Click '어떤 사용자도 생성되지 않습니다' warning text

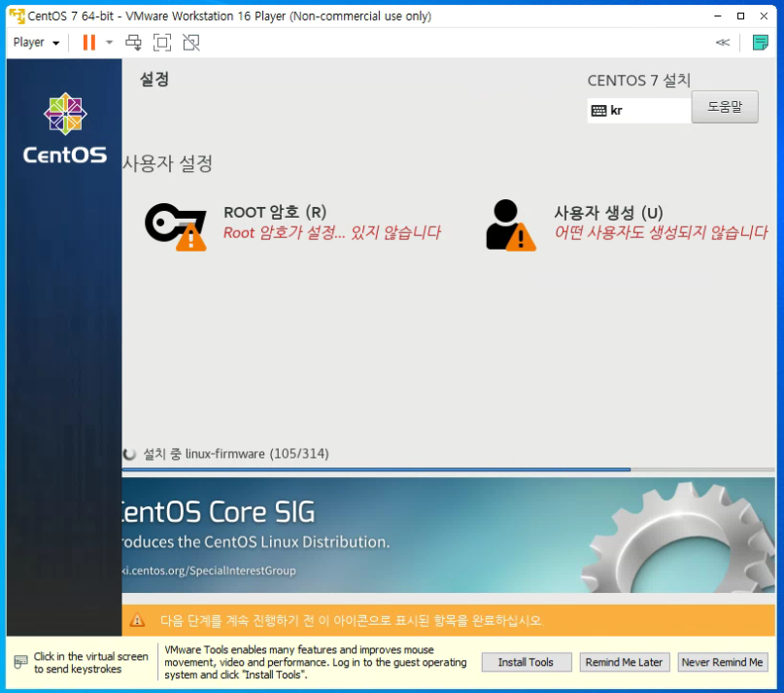tap(661, 232)
